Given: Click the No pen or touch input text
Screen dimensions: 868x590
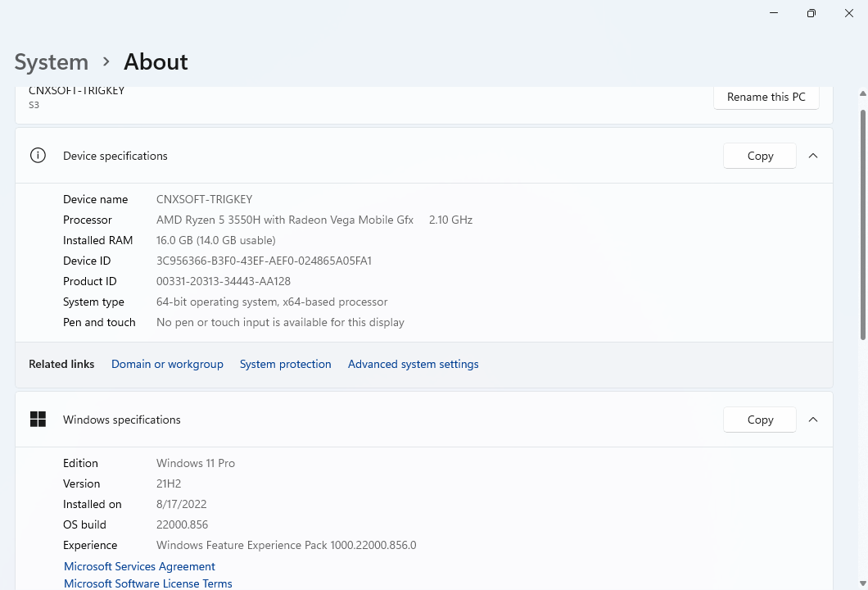Looking at the screenshot, I should coord(280,322).
